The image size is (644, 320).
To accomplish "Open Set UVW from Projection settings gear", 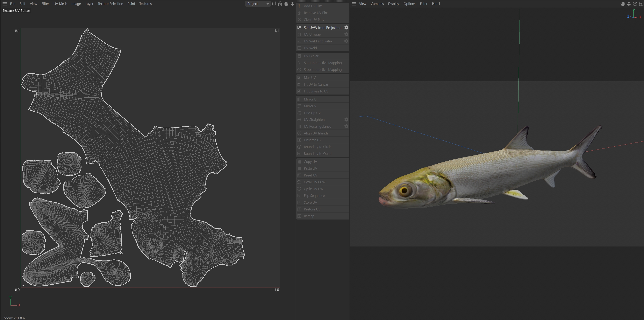I will pos(346,28).
